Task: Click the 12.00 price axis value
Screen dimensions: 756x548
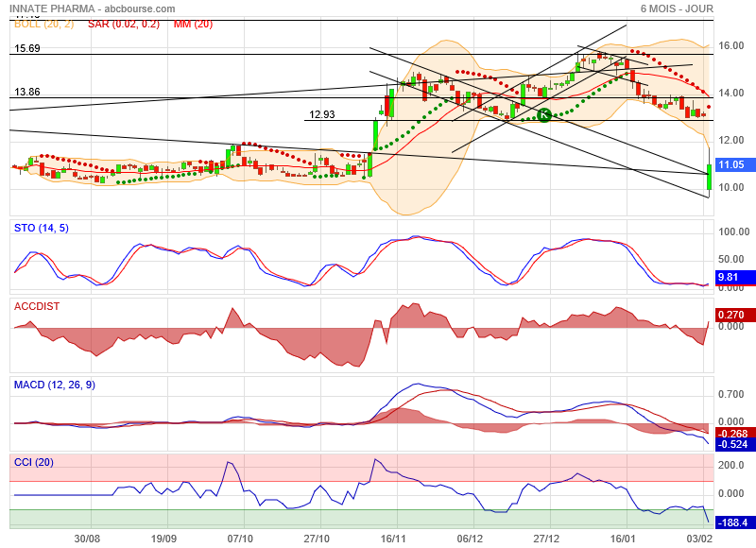Action: 730,140
